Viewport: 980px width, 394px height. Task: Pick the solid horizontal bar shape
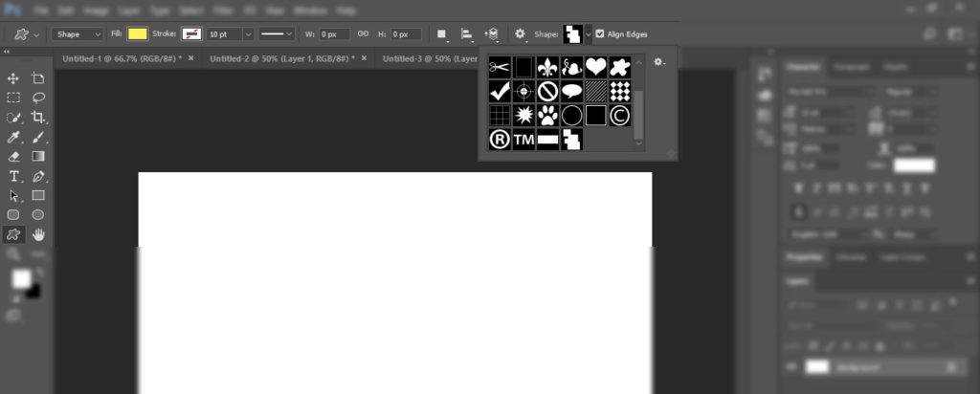(x=547, y=140)
